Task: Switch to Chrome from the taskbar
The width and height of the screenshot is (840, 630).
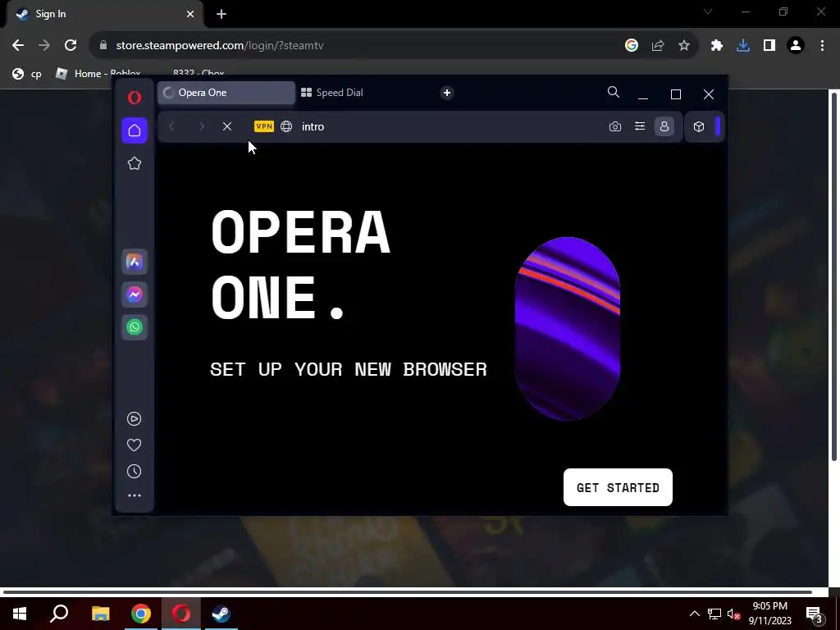Action: (x=141, y=614)
